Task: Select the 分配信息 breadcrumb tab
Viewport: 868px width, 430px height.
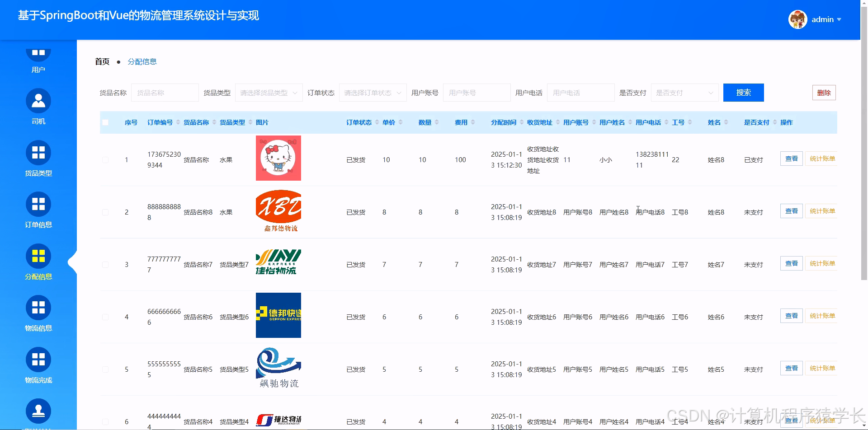Action: 142,61
